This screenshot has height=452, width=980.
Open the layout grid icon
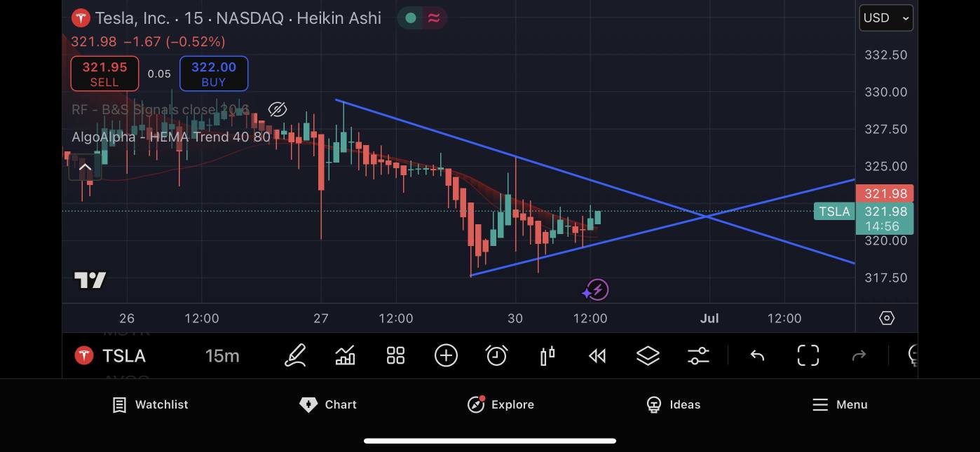[x=395, y=355]
